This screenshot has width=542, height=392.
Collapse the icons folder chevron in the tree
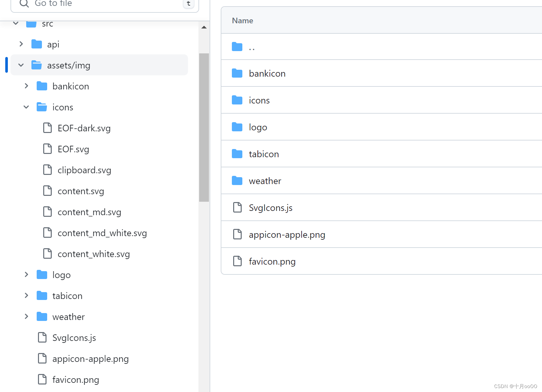pos(26,107)
